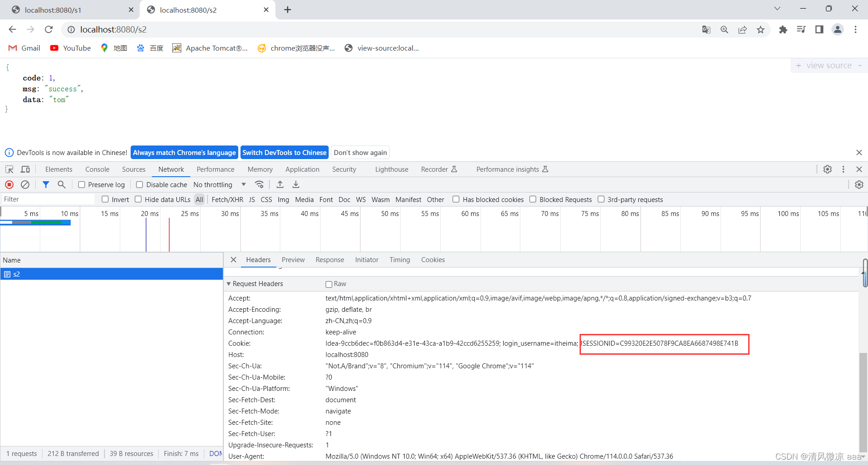868x465 pixels.
Task: Toggle Raw request headers checkbox
Action: [x=329, y=284]
